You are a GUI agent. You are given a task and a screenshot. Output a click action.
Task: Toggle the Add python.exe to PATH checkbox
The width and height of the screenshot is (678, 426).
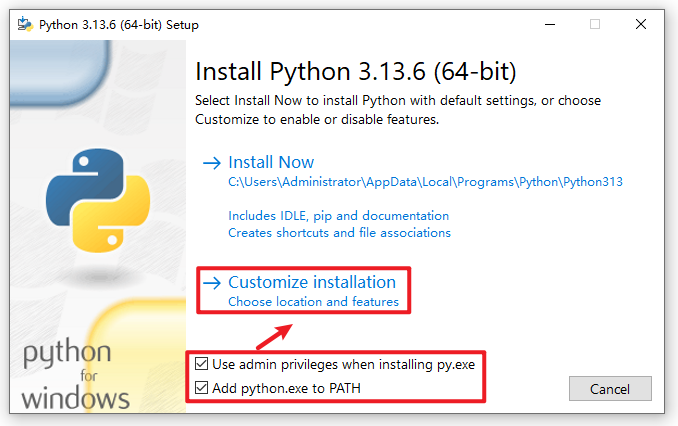tap(203, 387)
